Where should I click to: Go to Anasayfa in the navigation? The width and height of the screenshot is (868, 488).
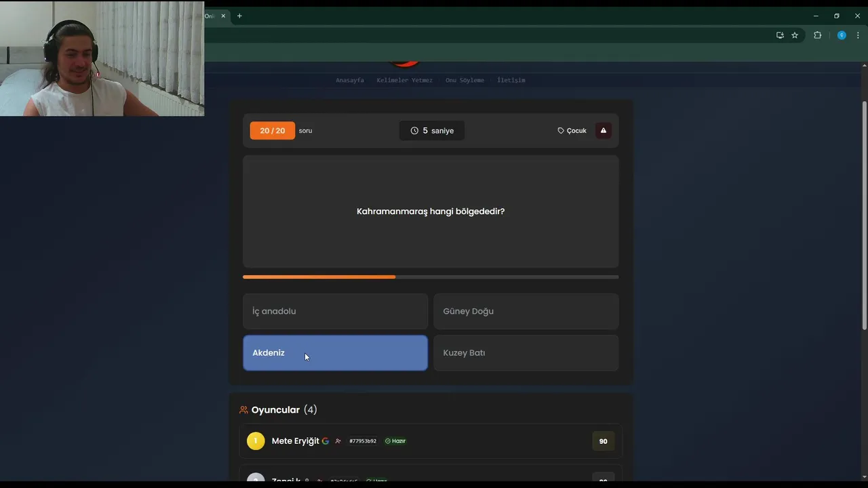coord(350,80)
